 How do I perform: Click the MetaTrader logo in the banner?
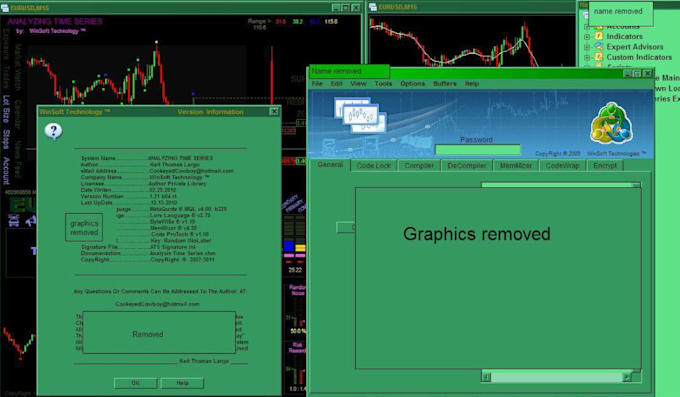pyautogui.click(x=611, y=123)
